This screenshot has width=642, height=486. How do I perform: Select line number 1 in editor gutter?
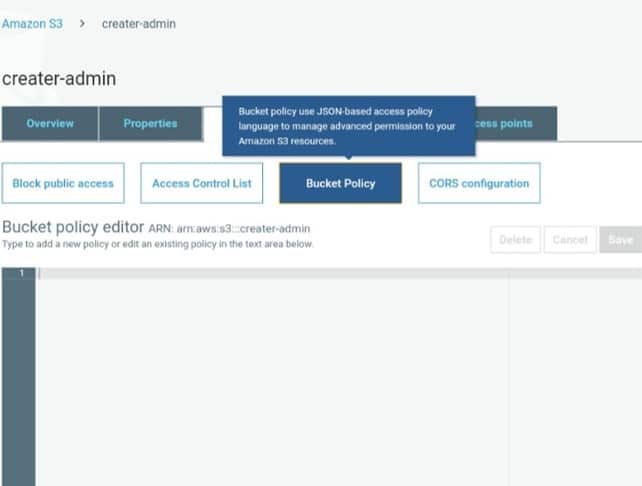(x=22, y=273)
